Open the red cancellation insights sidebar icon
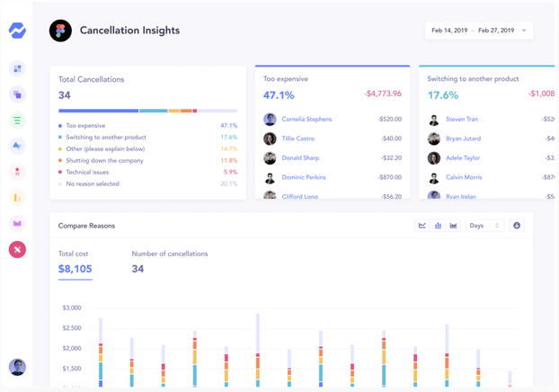 click(x=17, y=249)
